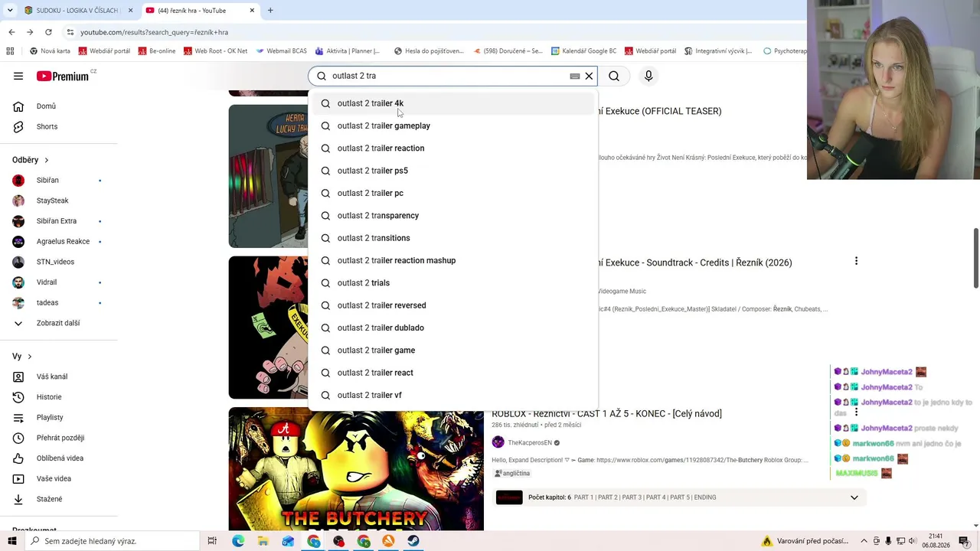
Task: Open the Webmail BCAS bookmark
Action: pyautogui.click(x=281, y=51)
